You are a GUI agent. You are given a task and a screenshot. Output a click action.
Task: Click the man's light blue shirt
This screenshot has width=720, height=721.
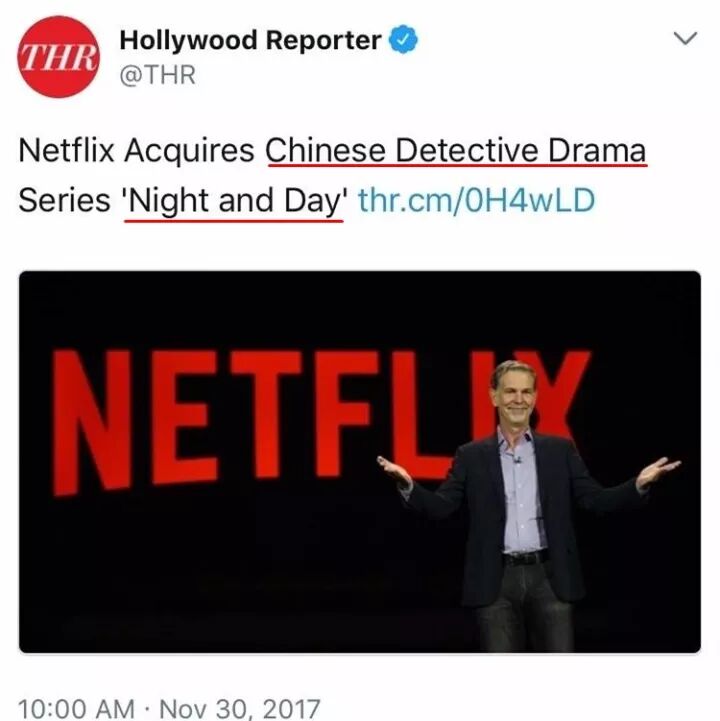(x=521, y=492)
